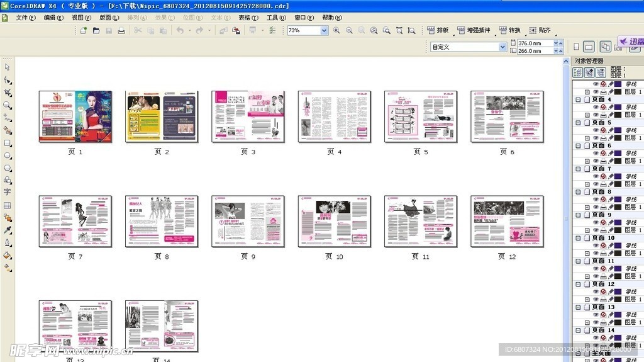This screenshot has width=644, height=362.
Task: Select the Table tool
Action: [x=8, y=205]
